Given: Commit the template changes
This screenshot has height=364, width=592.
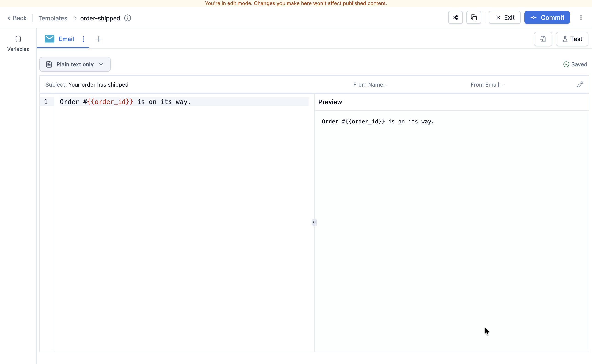Looking at the screenshot, I should [x=547, y=17].
